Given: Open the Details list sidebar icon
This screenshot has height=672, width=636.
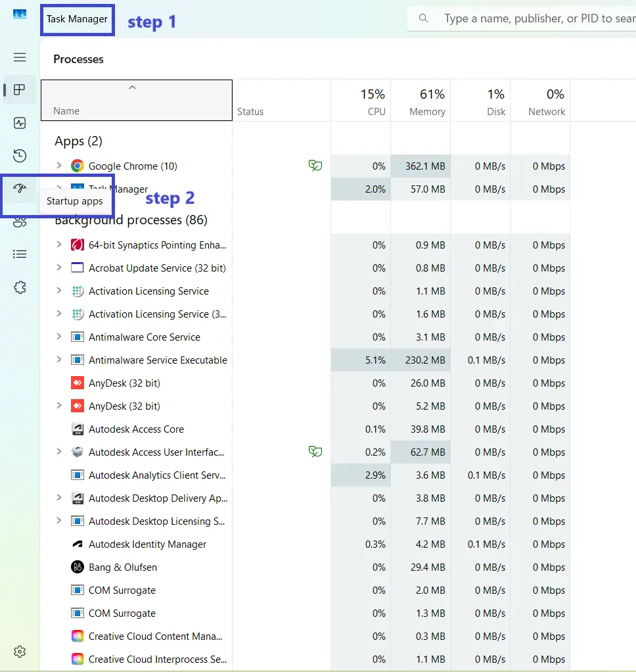Looking at the screenshot, I should click(20, 254).
